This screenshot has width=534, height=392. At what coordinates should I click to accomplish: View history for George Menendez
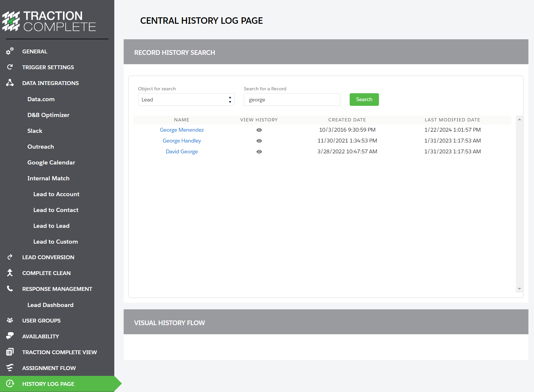259,130
